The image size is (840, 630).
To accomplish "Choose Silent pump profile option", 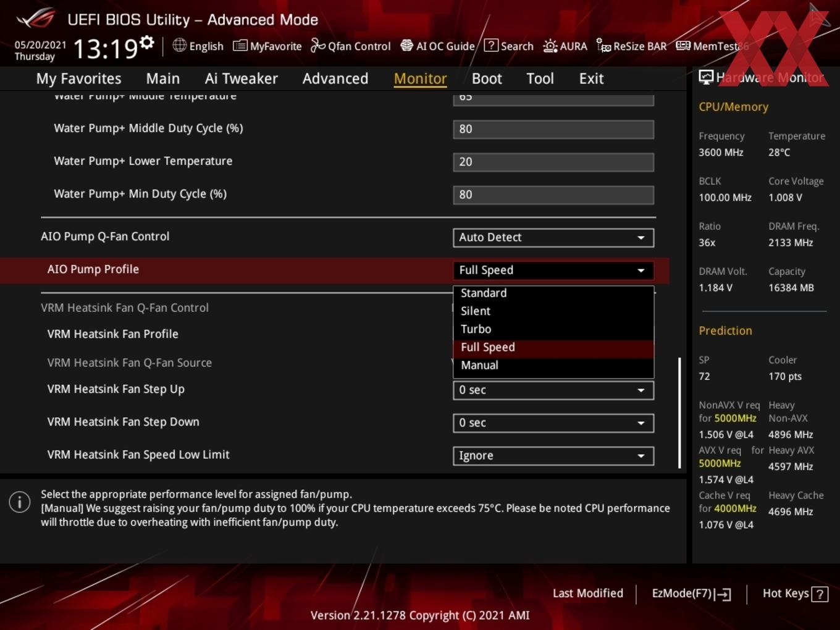I will click(553, 311).
